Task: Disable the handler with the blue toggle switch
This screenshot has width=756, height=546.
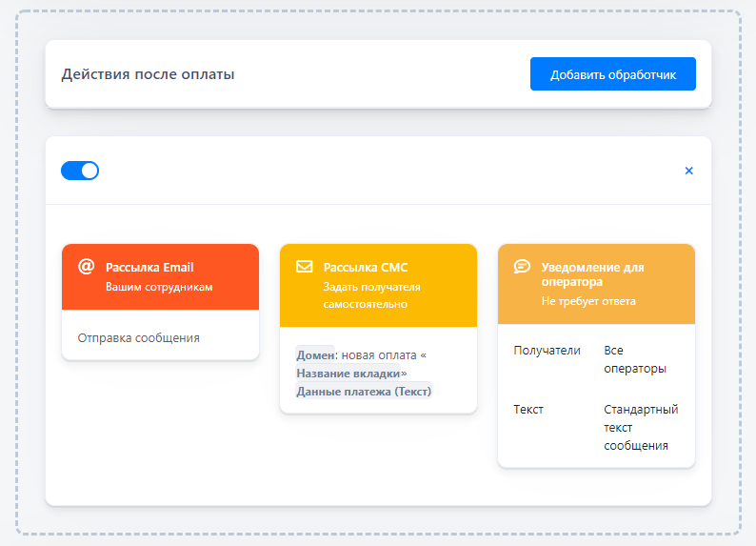Action: tap(80, 171)
